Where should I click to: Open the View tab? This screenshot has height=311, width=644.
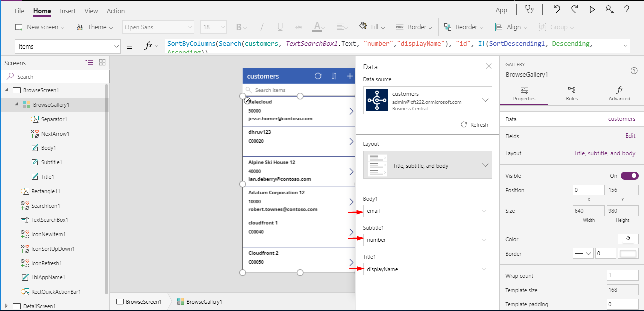click(91, 11)
